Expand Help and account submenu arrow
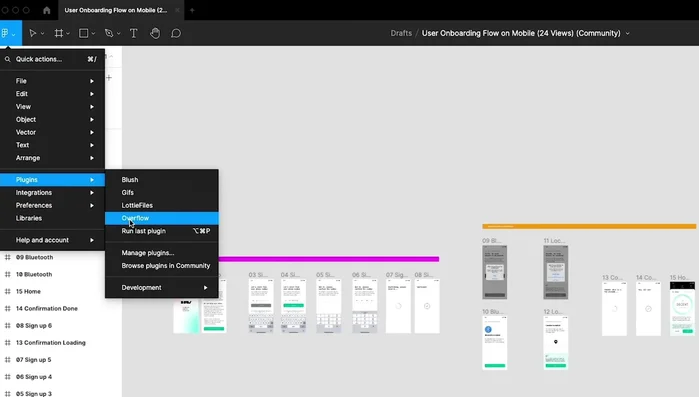The height and width of the screenshot is (397, 699). 92,240
